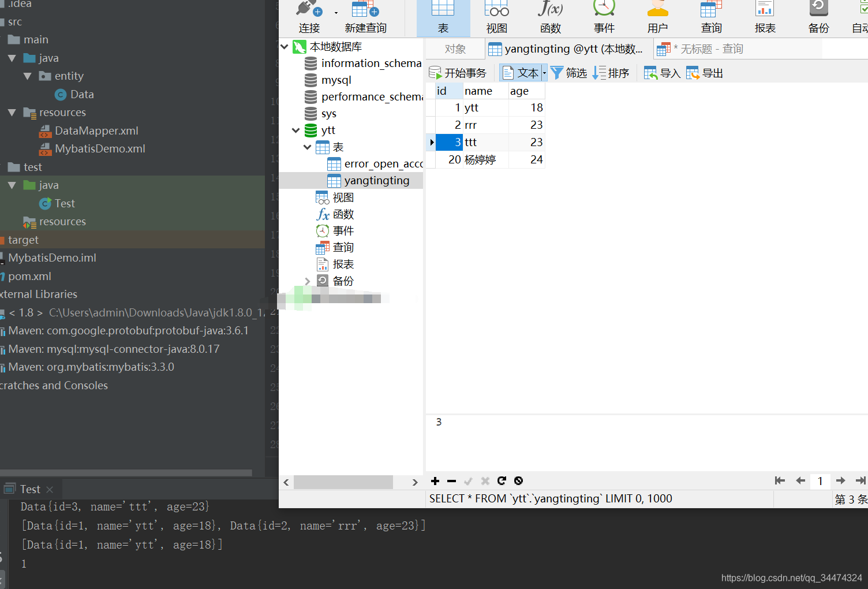Go to the first page of records
This screenshot has width=868, height=589.
[x=780, y=480]
